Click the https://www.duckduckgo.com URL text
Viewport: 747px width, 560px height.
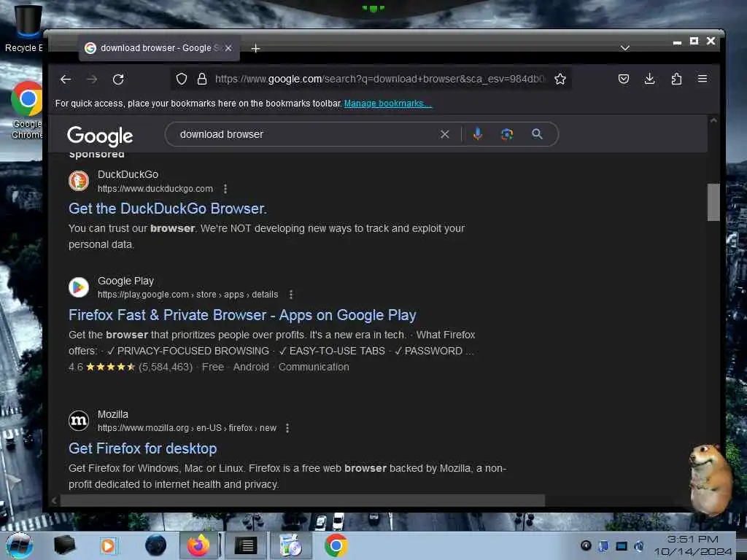pos(155,189)
